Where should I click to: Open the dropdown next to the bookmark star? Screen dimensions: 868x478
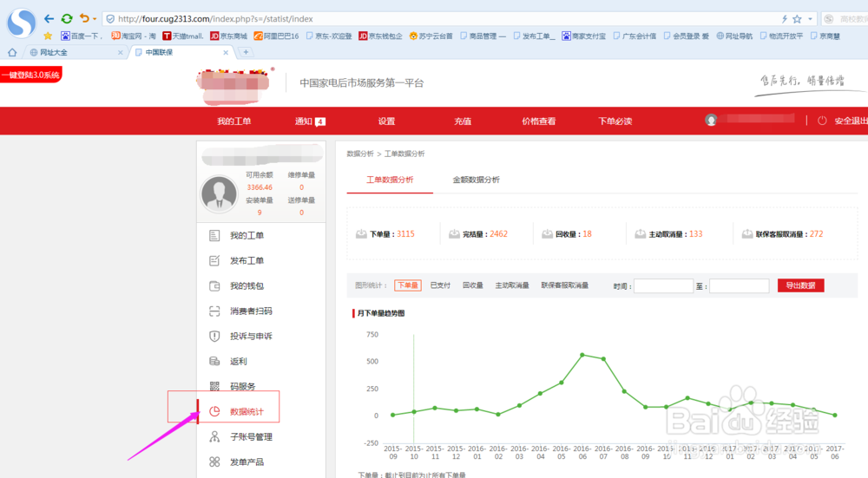click(811, 19)
